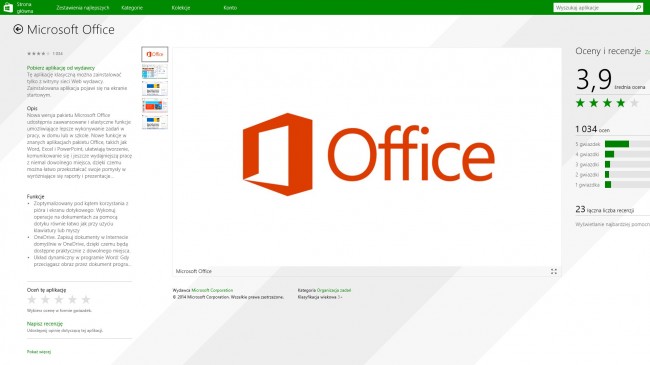The height and width of the screenshot is (365, 650).
Task: Expand screenshot to full screen icon
Action: pyautogui.click(x=554, y=271)
